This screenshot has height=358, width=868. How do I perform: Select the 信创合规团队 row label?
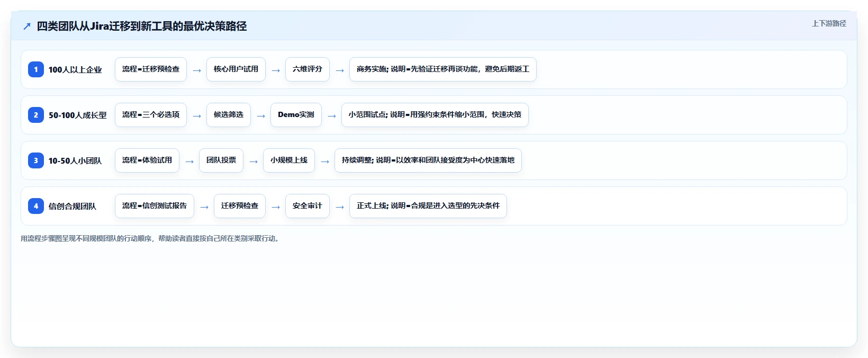pos(73,206)
